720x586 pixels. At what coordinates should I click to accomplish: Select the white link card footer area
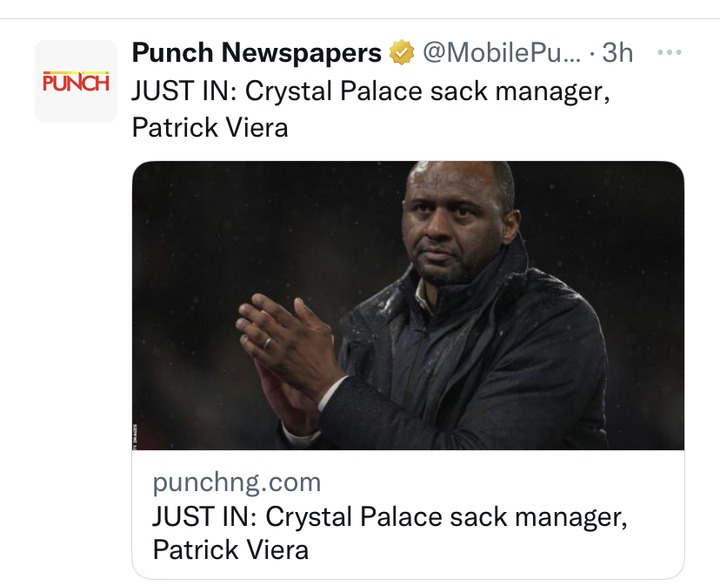[408, 514]
